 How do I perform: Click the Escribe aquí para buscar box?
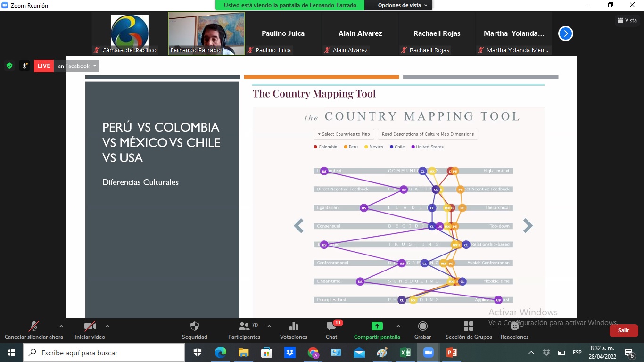tap(104, 353)
